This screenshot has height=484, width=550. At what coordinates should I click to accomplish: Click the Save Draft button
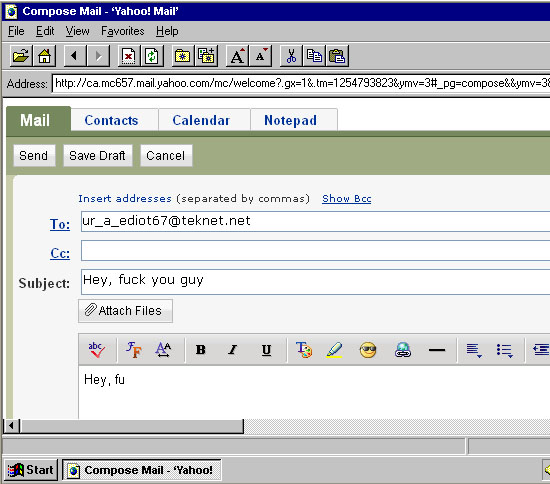[x=97, y=155]
